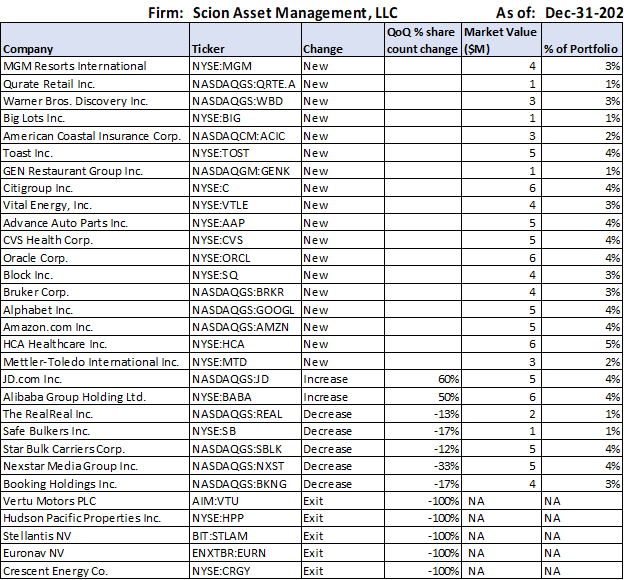Select the 'Citigroup Inc.' cell

point(95,188)
